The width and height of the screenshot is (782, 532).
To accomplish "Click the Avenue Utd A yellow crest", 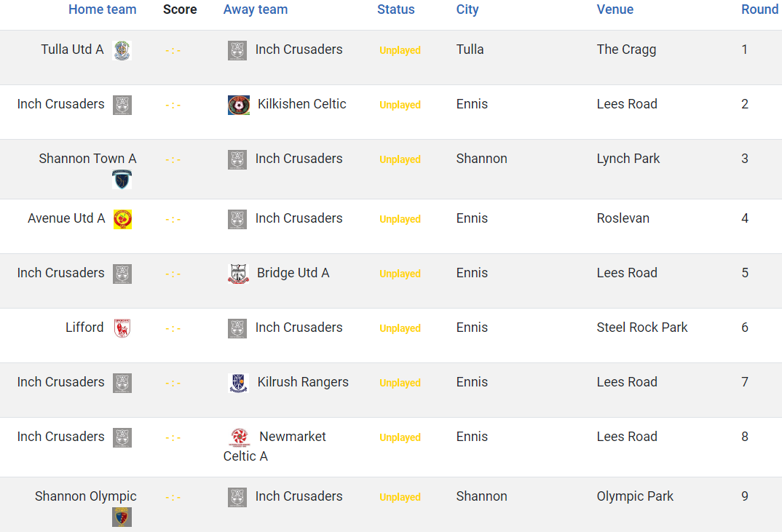I will pyautogui.click(x=122, y=219).
